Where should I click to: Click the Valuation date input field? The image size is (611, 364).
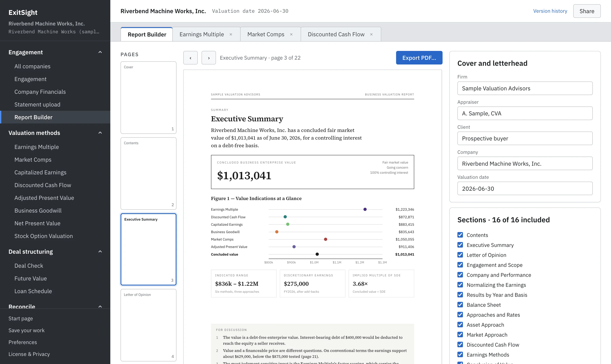click(525, 189)
